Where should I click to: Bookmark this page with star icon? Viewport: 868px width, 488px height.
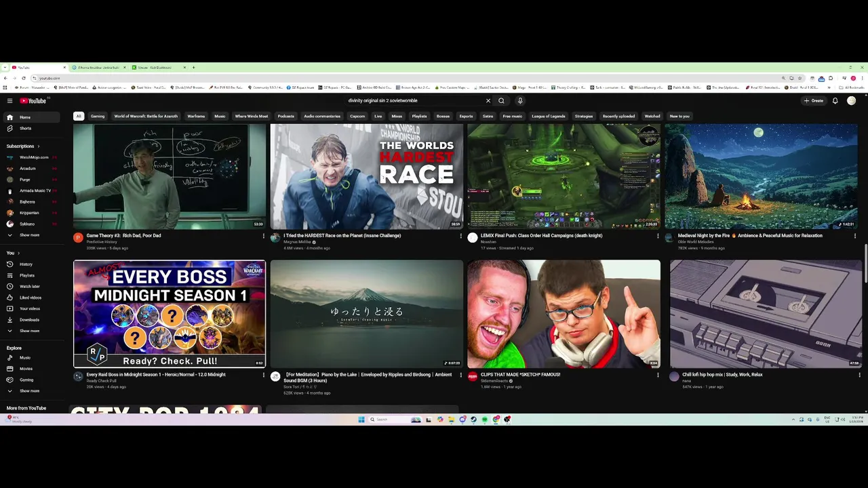pos(800,78)
